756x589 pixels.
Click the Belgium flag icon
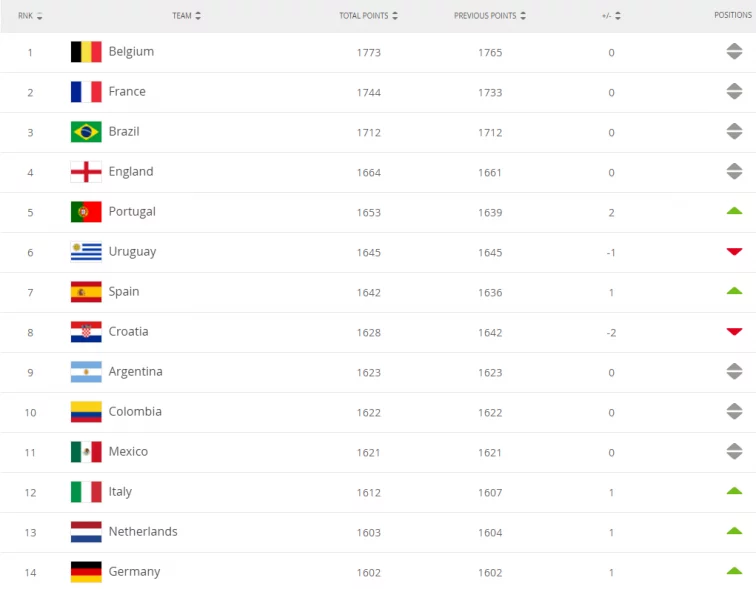(x=86, y=52)
